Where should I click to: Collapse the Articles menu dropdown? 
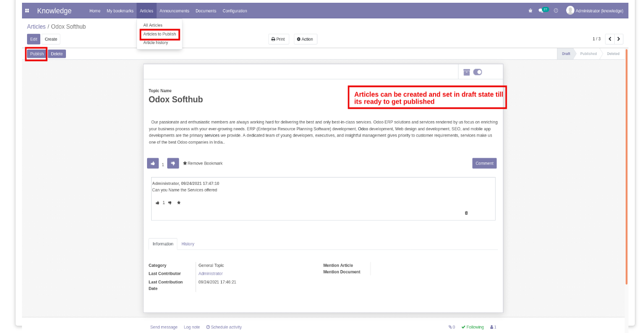[x=147, y=11]
